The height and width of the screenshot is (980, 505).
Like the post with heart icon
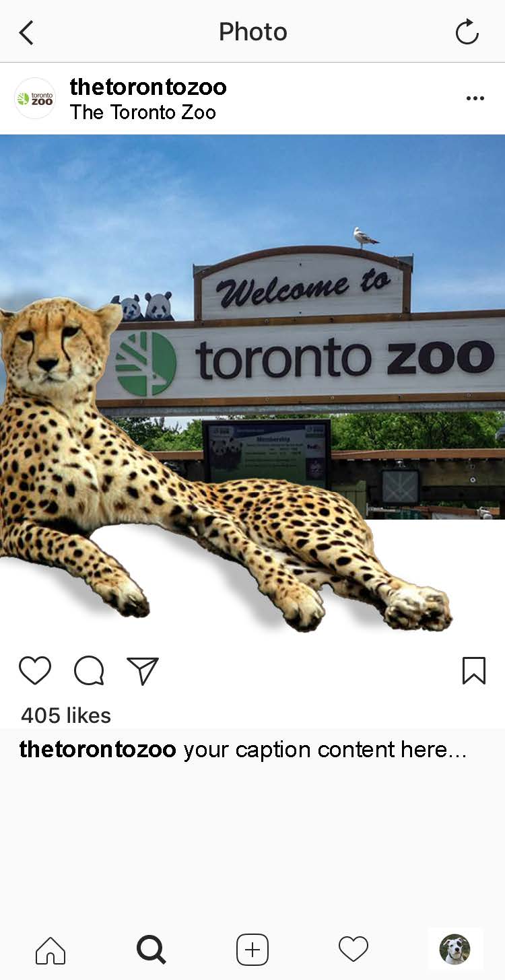click(34, 670)
